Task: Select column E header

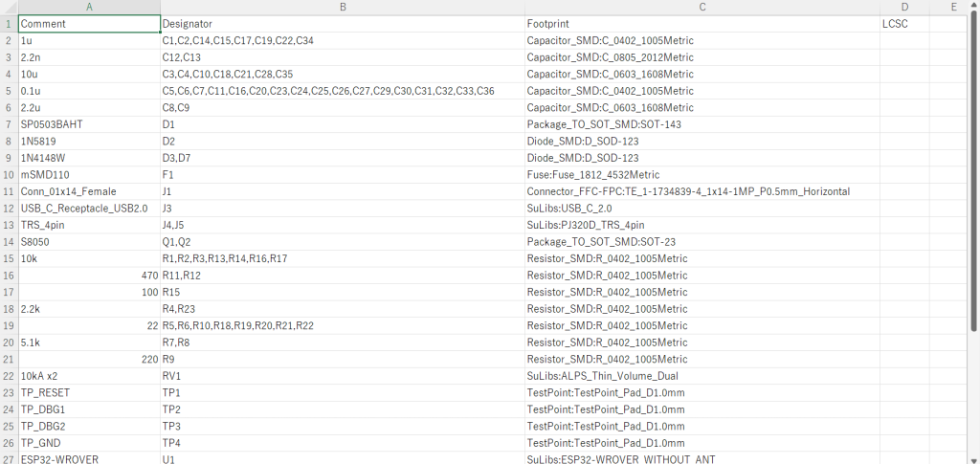Action: click(953, 7)
